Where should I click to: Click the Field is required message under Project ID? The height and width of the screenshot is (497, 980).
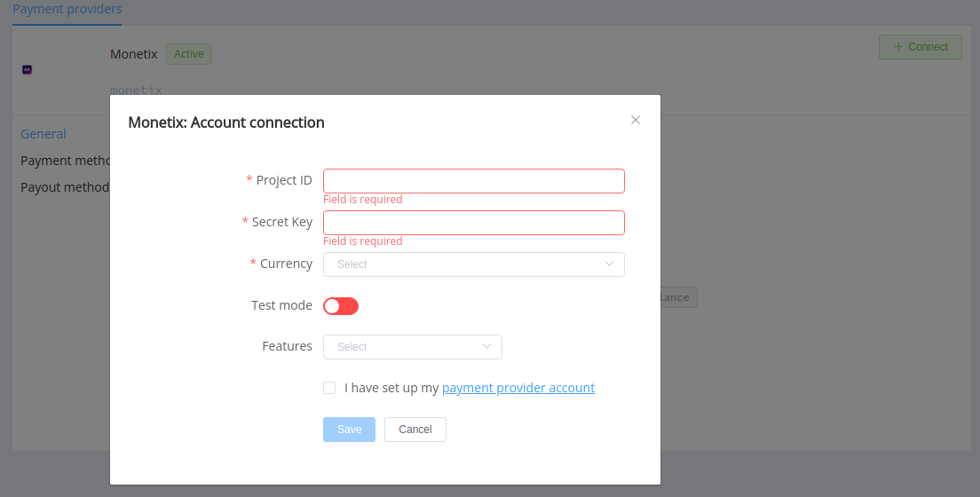[362, 200]
